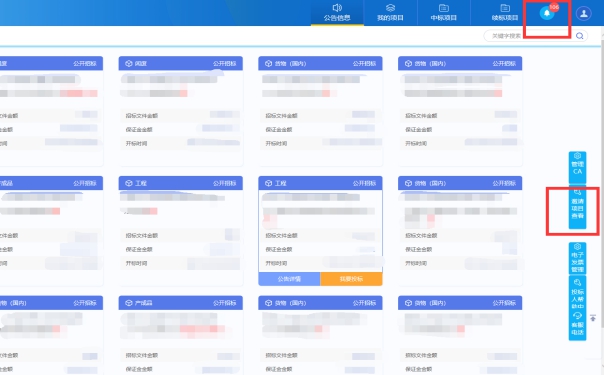This screenshot has width=604, height=375.
Task: Open the 产成品 card in the bottom row
Action: [x=181, y=335]
